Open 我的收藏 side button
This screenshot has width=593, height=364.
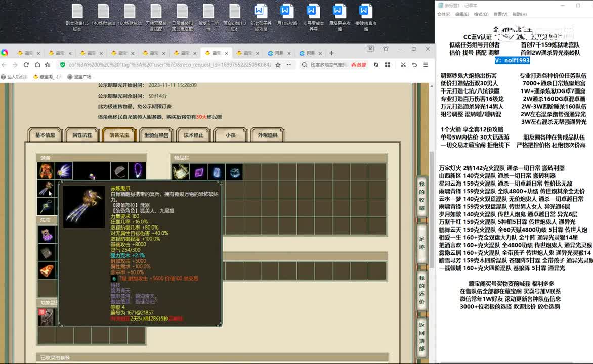[421, 196]
